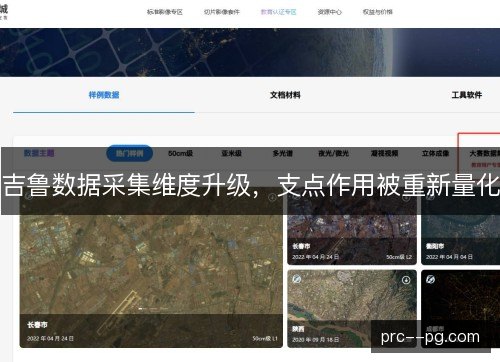Switch to the 工具软件 tab

click(x=467, y=95)
